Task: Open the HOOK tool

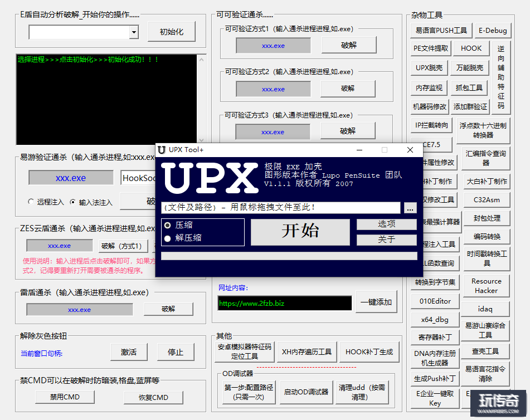Action: click(x=471, y=48)
